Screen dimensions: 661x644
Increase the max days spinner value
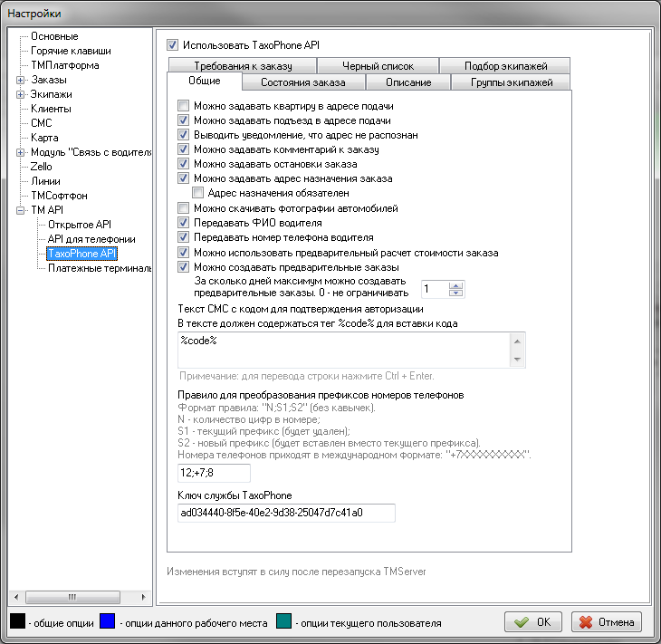(x=456, y=285)
